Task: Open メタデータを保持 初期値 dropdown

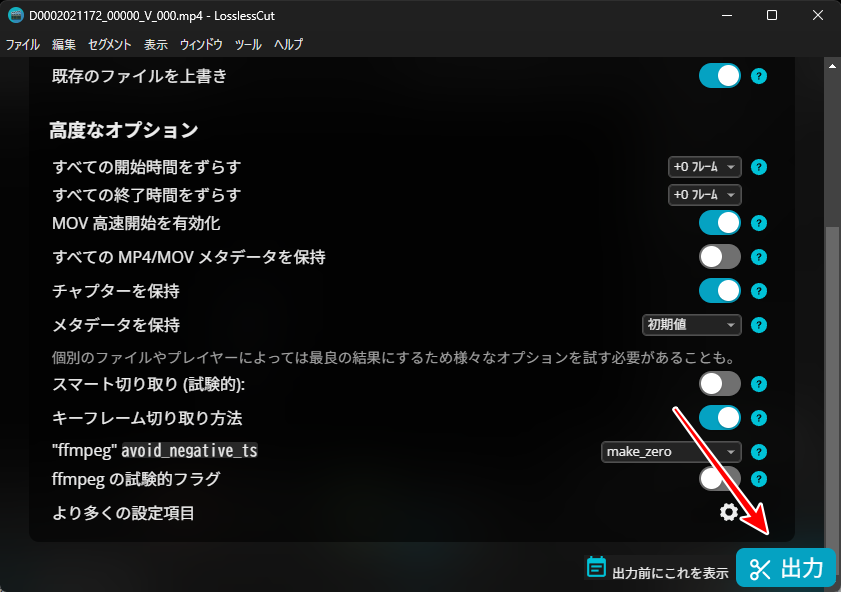Action: (x=691, y=325)
